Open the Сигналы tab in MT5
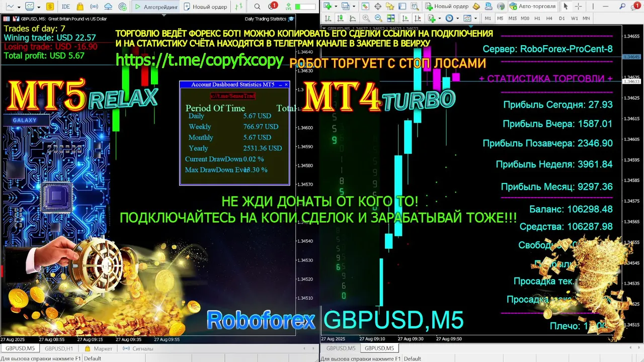Screen dimensions: 644x362 pos(138,348)
